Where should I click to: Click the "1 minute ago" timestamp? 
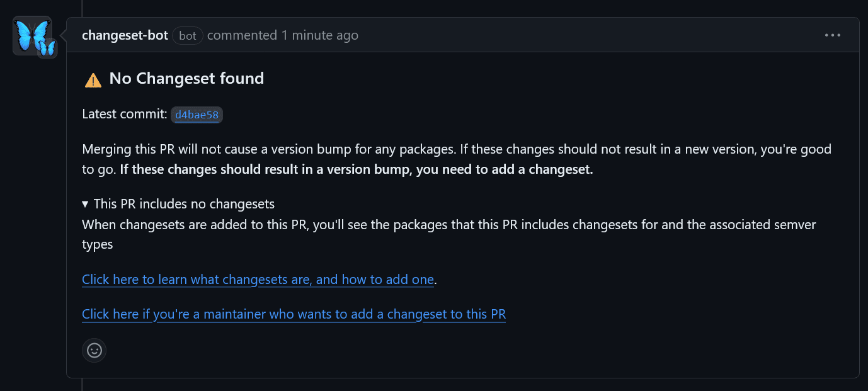(320, 35)
